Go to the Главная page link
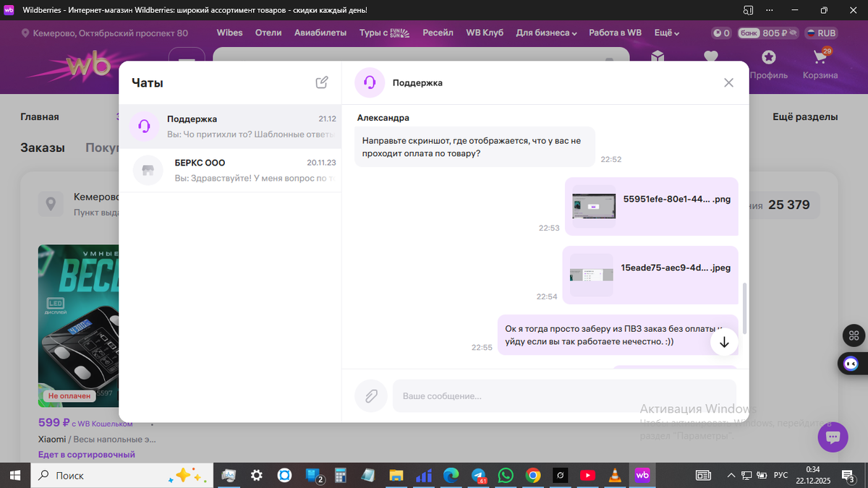The height and width of the screenshot is (488, 868). click(x=40, y=116)
